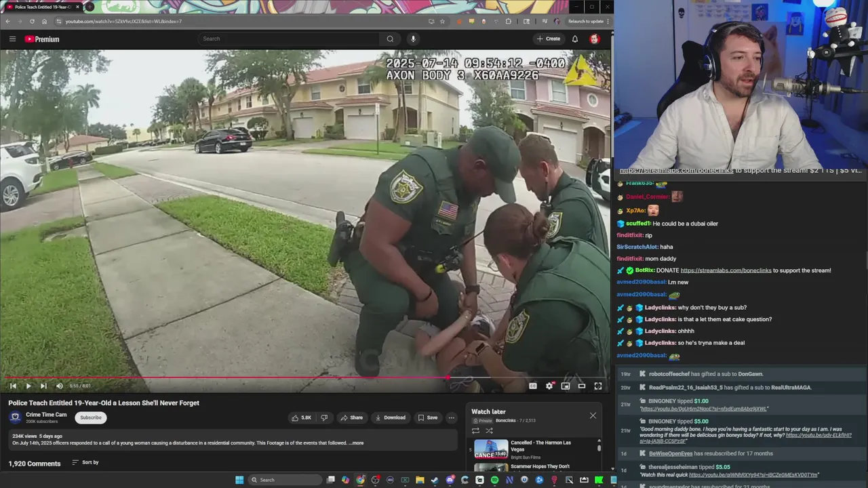The image size is (868, 488).
Task: Click 1,920 Comments heading
Action: (35, 464)
